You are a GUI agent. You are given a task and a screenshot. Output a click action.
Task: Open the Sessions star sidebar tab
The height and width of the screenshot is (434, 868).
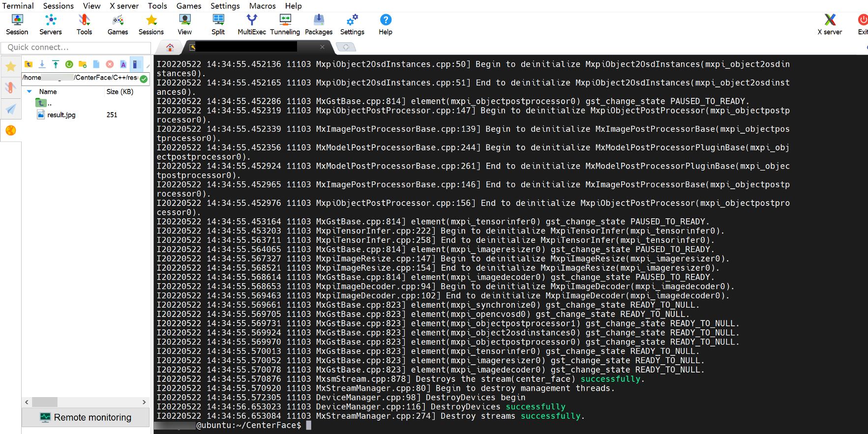11,66
